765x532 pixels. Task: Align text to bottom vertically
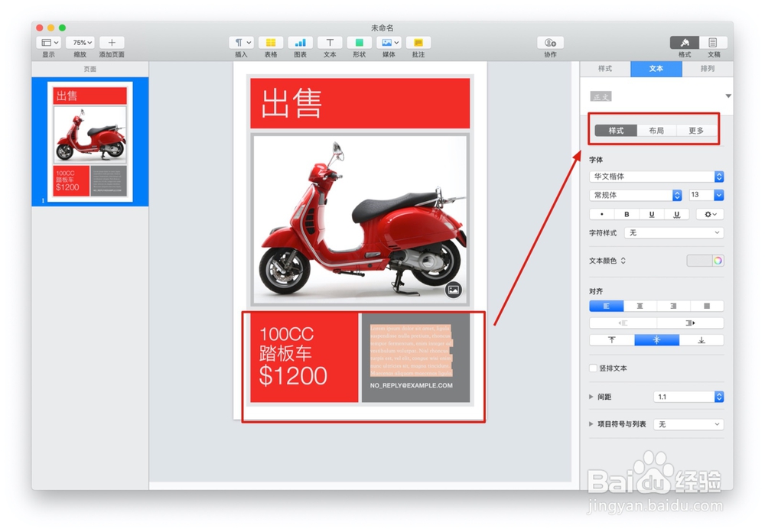click(702, 340)
